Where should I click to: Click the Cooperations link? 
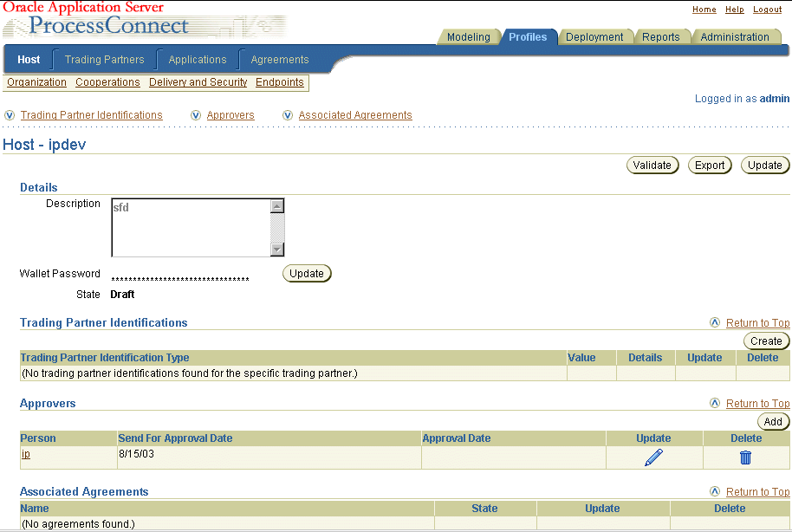tap(107, 82)
